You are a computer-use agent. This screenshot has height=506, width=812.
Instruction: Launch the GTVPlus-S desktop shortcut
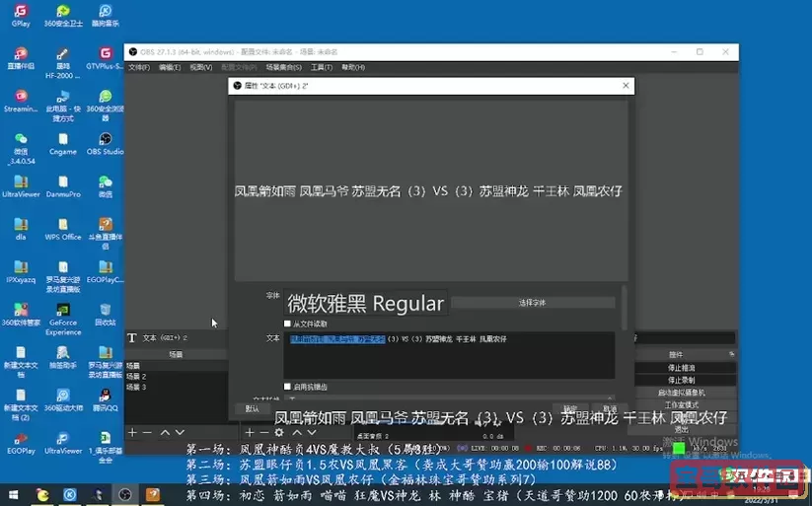[106, 58]
